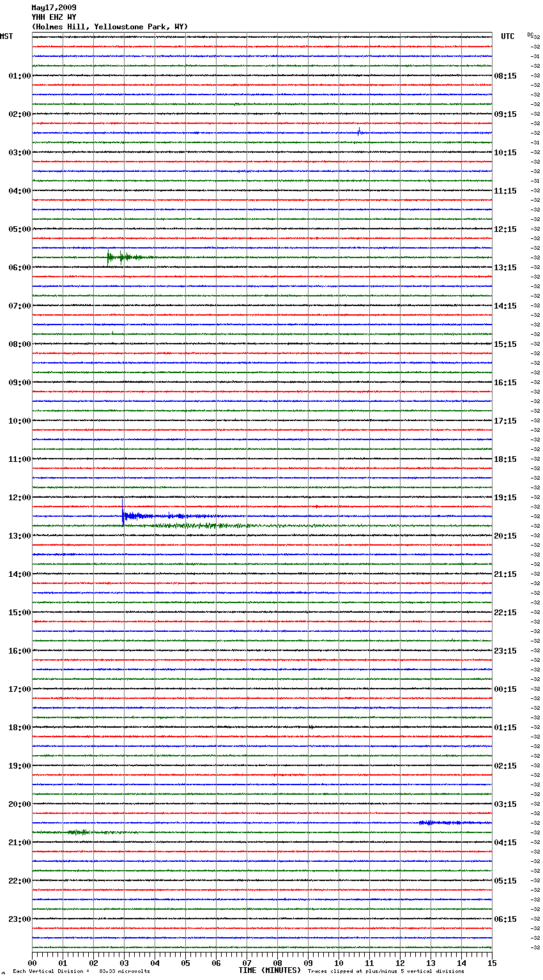Click the Traces clipped at plus/minus 5 note
This screenshot has height=980, width=543.
(x=386, y=971)
